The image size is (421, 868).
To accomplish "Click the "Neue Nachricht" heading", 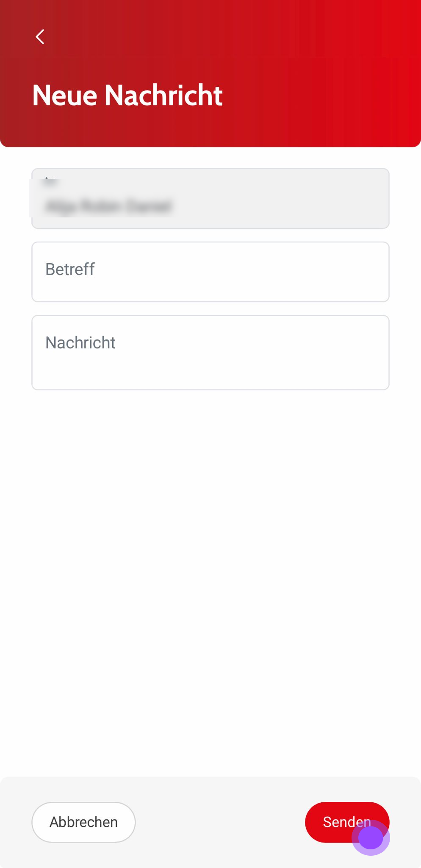I will pyautogui.click(x=127, y=95).
